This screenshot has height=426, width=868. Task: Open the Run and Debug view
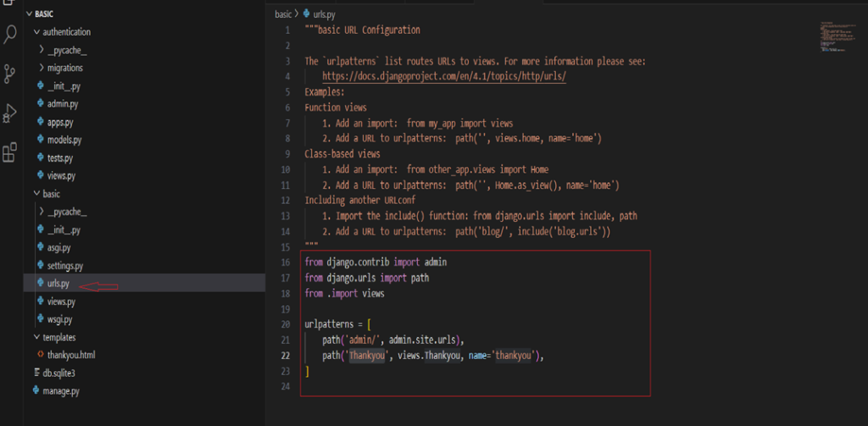pyautogui.click(x=11, y=113)
